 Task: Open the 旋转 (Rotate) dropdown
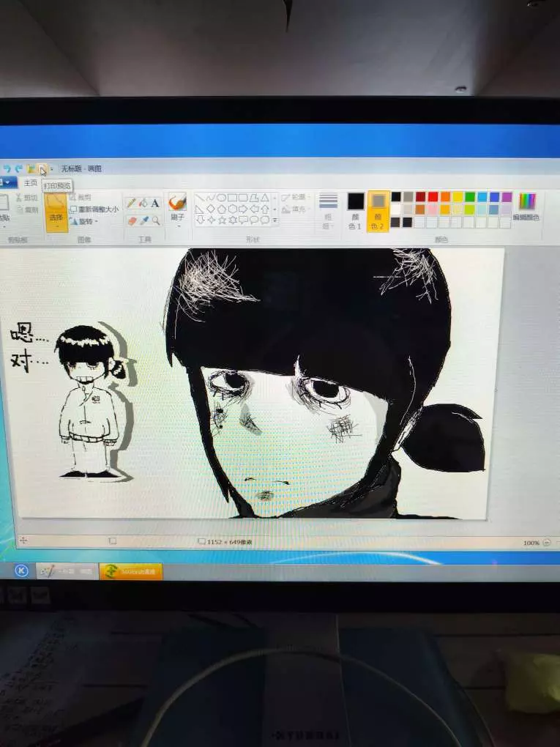point(85,221)
